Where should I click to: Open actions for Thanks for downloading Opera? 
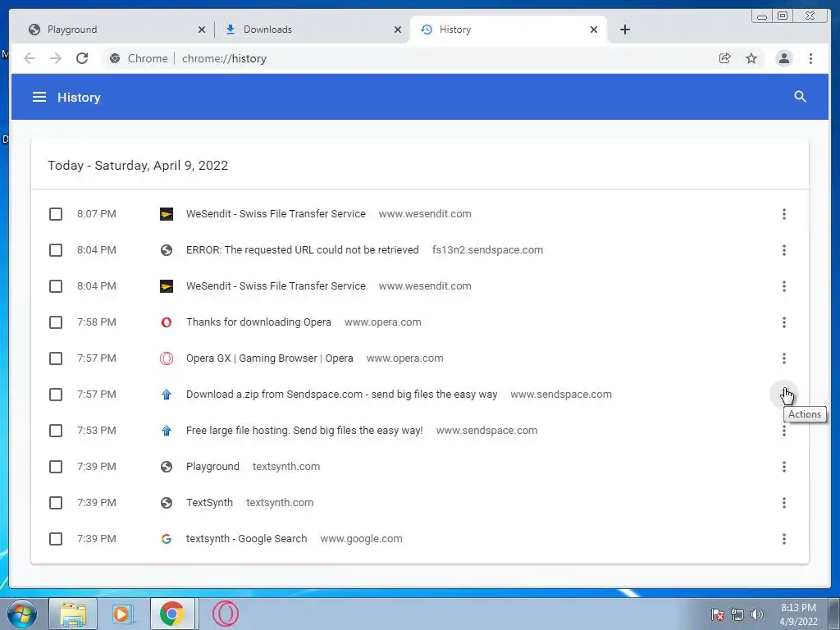pyautogui.click(x=783, y=322)
